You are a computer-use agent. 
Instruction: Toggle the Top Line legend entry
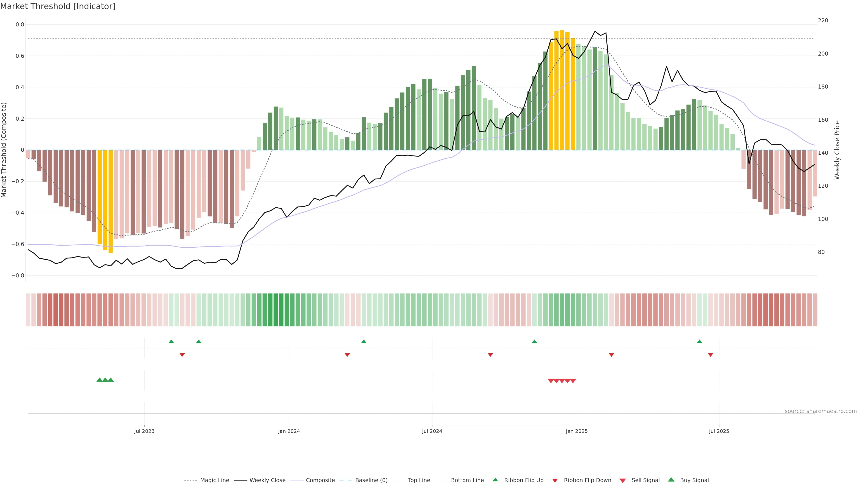tap(419, 480)
